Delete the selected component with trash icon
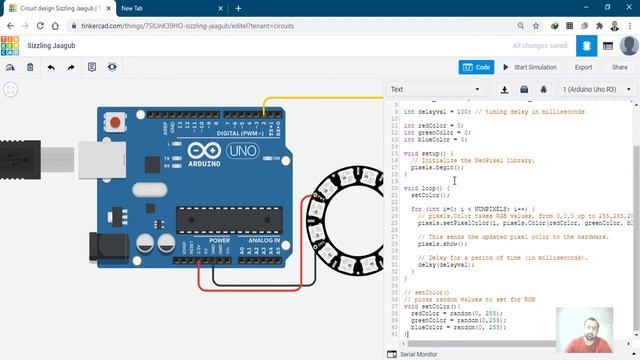 coord(30,67)
